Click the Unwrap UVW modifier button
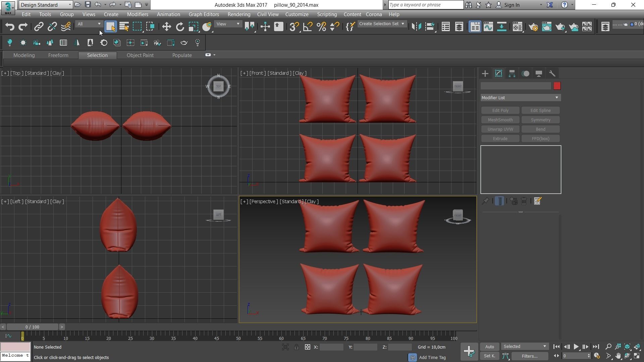 click(x=500, y=129)
